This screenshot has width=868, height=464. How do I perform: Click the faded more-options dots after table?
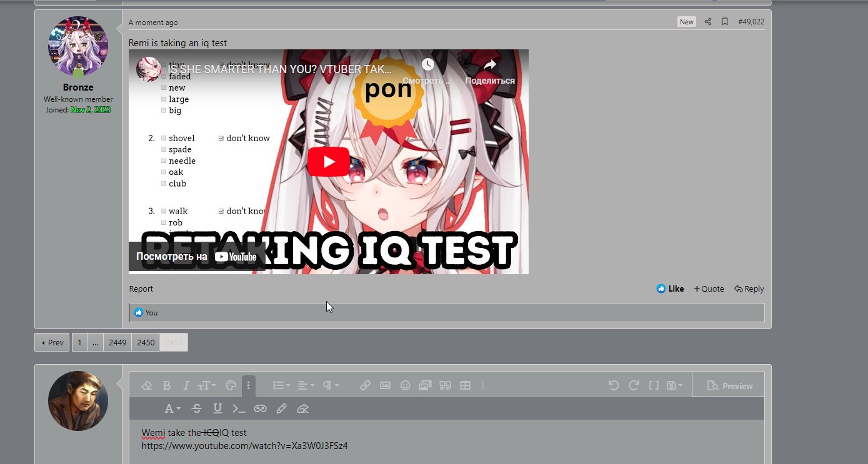pos(482,386)
